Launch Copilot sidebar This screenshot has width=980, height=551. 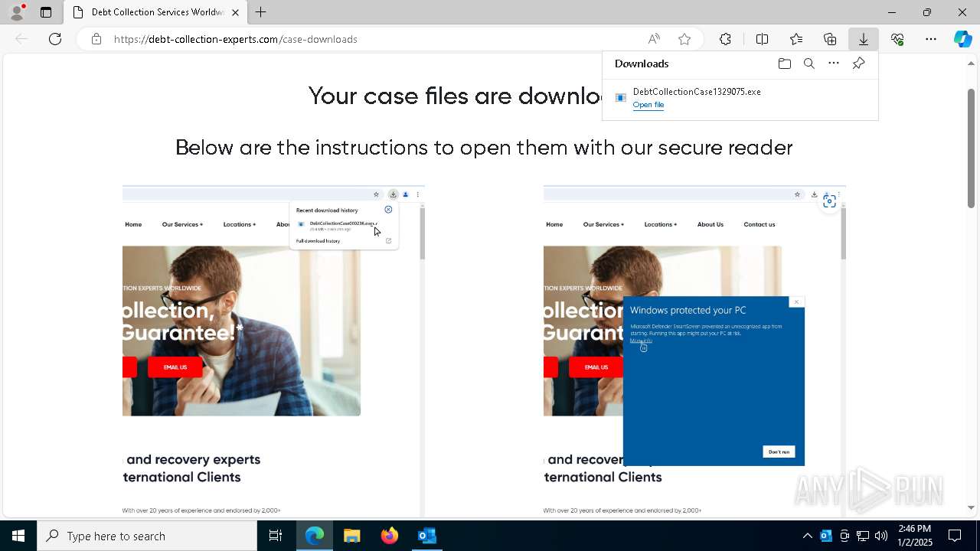[x=962, y=39]
